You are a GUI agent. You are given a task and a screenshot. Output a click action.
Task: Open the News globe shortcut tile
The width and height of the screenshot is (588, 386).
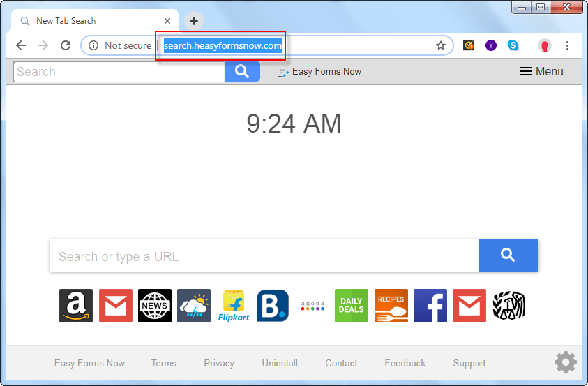pyautogui.click(x=155, y=305)
